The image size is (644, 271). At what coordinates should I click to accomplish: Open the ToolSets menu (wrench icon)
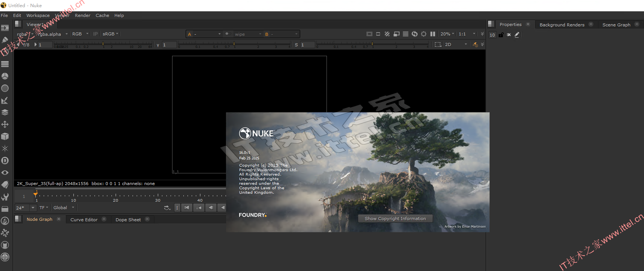[x=5, y=197]
